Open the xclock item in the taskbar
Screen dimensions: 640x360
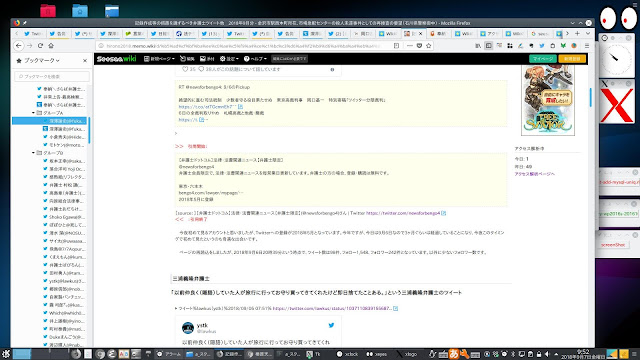(x=347, y=354)
